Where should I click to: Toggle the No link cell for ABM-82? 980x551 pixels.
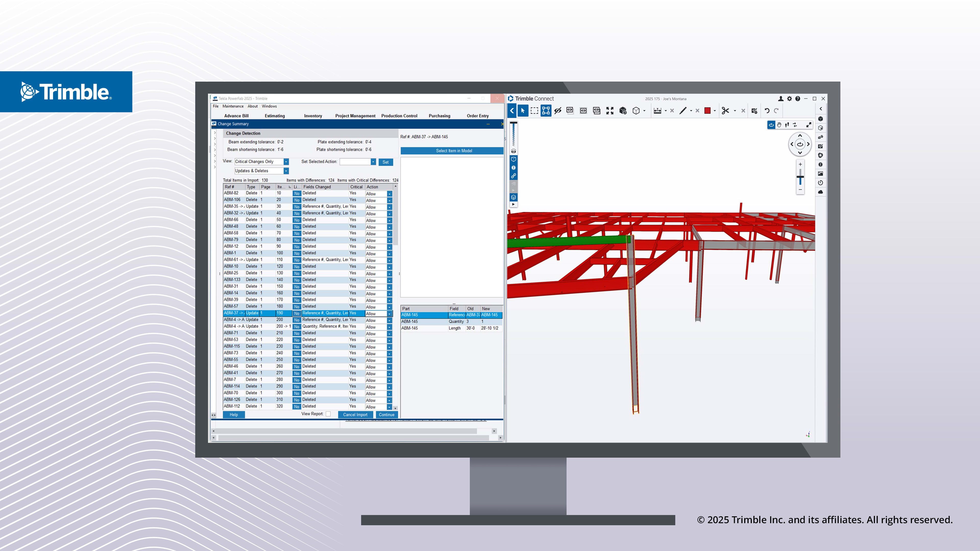point(297,194)
